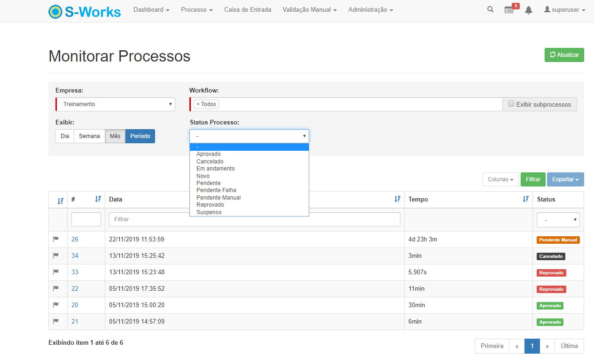Screen dimensions: 594x364
Task: Open the task list icon with red badge
Action: pyautogui.click(x=509, y=10)
